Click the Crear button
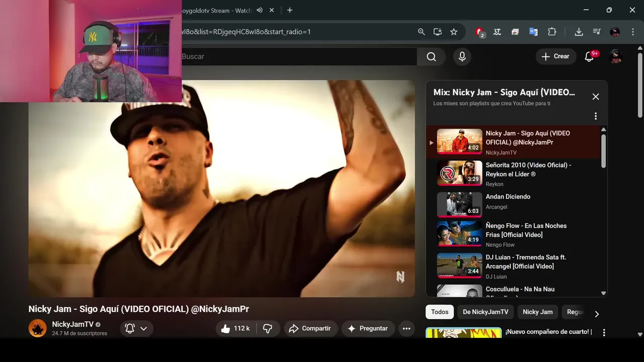The image size is (644, 362). coord(556,57)
